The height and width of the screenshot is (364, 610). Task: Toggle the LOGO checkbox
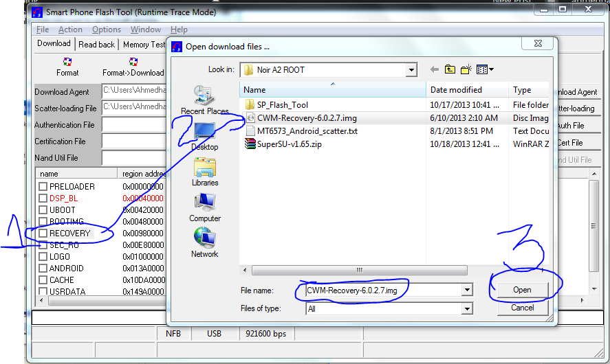tap(43, 256)
